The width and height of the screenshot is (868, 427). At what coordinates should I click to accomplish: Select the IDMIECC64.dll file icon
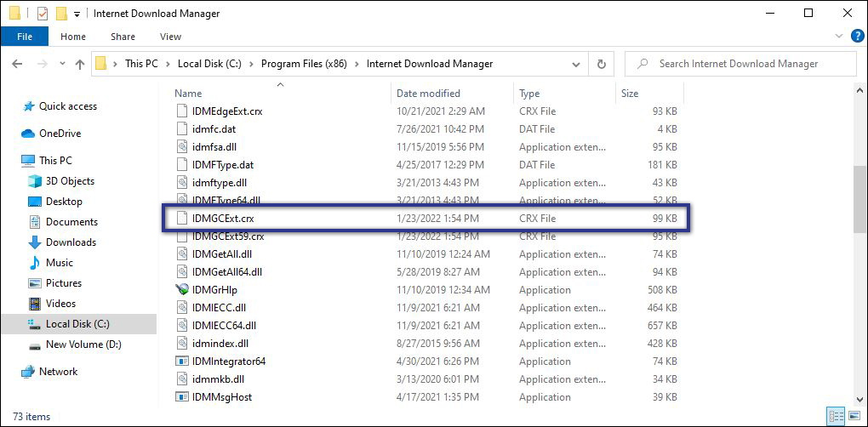[182, 326]
